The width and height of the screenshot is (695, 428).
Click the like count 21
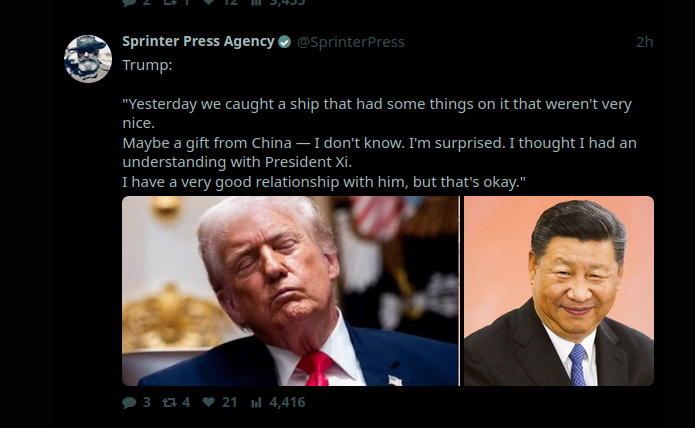[x=229, y=402]
